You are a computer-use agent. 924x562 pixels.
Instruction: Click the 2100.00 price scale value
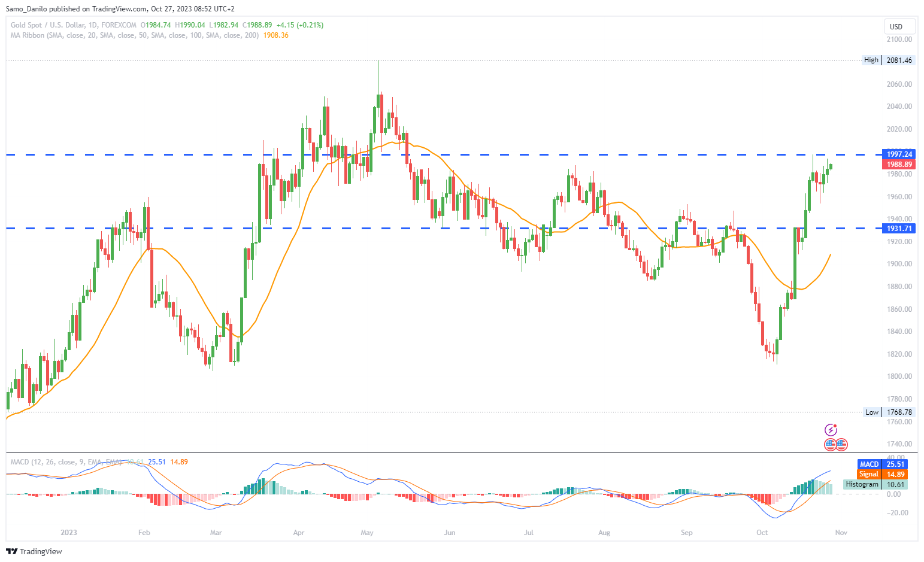[899, 40]
